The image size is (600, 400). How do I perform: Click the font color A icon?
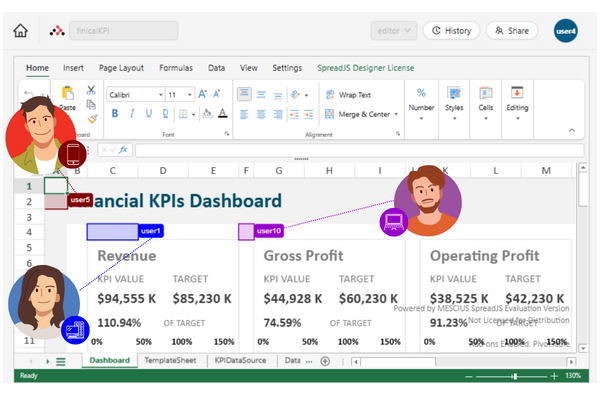223,113
